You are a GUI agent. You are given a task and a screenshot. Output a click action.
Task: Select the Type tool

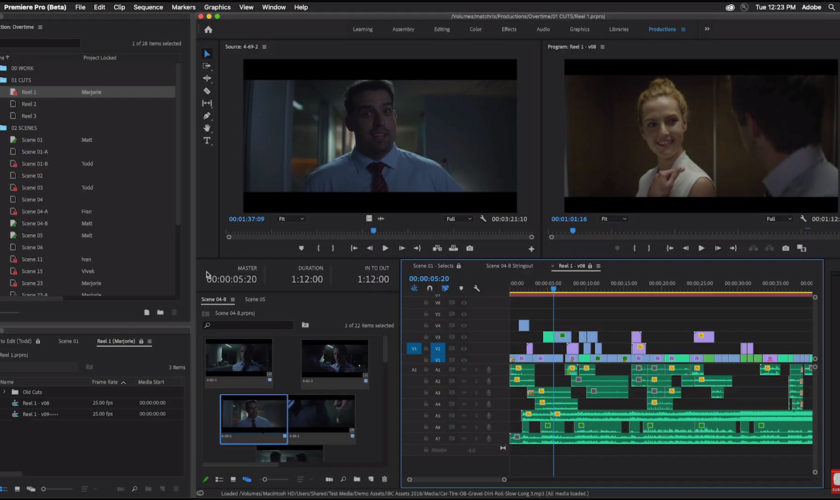pyautogui.click(x=207, y=141)
